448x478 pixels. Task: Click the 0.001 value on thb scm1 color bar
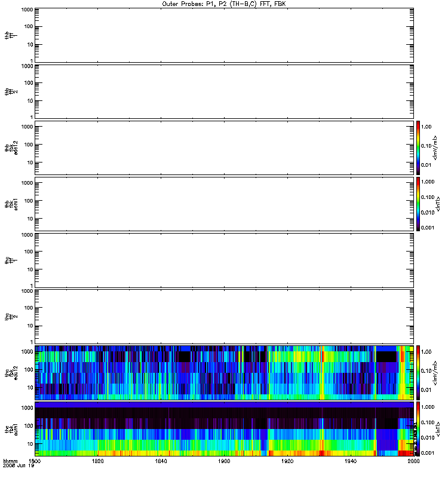coord(428,228)
